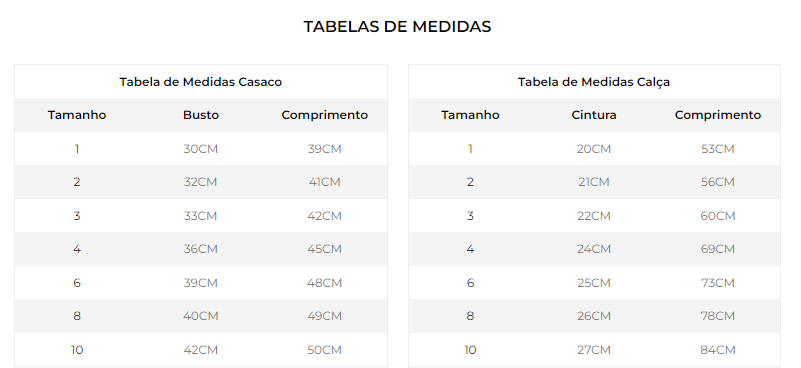Select the 30CM busto cell
This screenshot has height=368, width=801.
201,149
